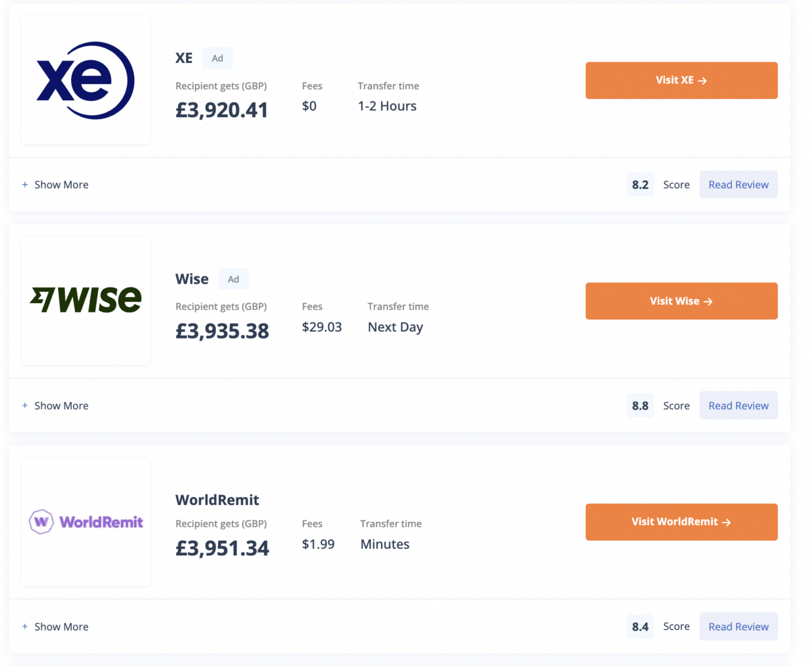Expand Show More under XE

click(55, 185)
